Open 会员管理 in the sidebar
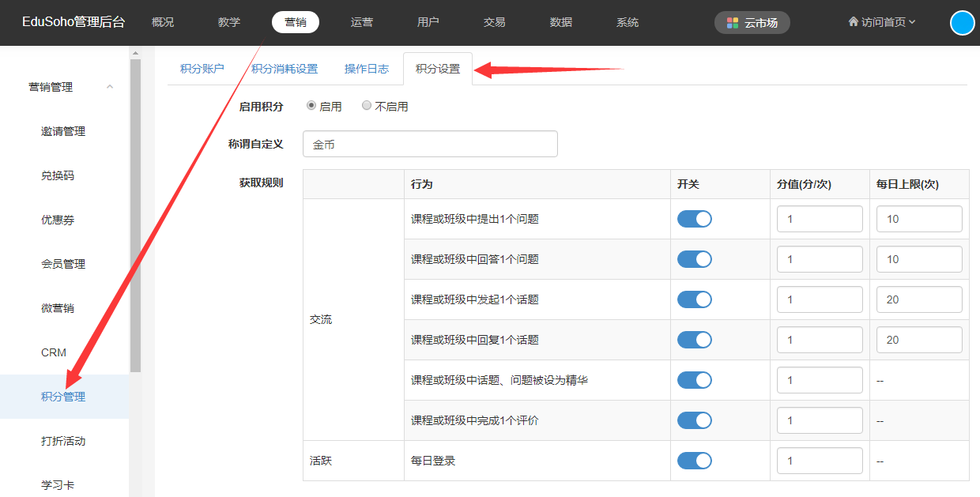The width and height of the screenshot is (980, 497). tap(63, 264)
